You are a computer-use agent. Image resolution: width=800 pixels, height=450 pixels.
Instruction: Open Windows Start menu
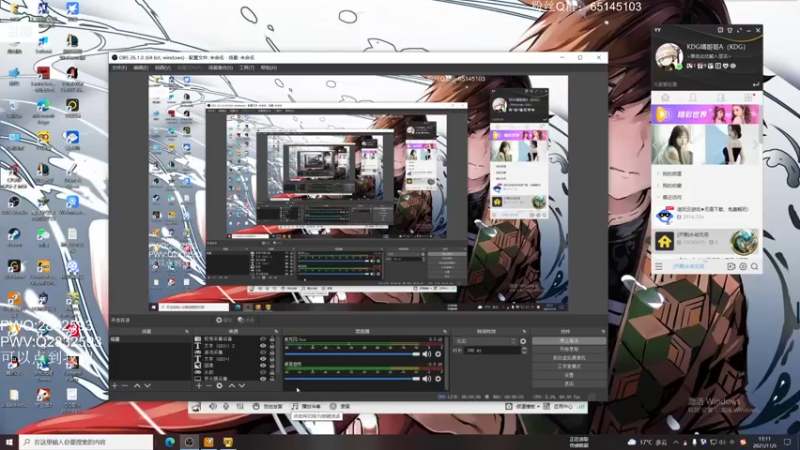click(9, 442)
